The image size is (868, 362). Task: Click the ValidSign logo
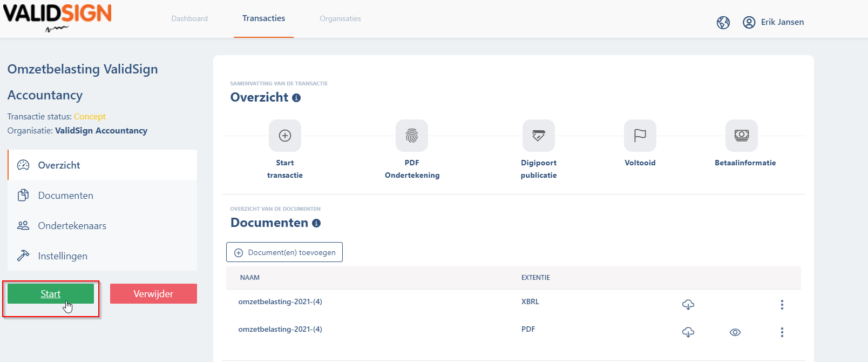click(57, 17)
